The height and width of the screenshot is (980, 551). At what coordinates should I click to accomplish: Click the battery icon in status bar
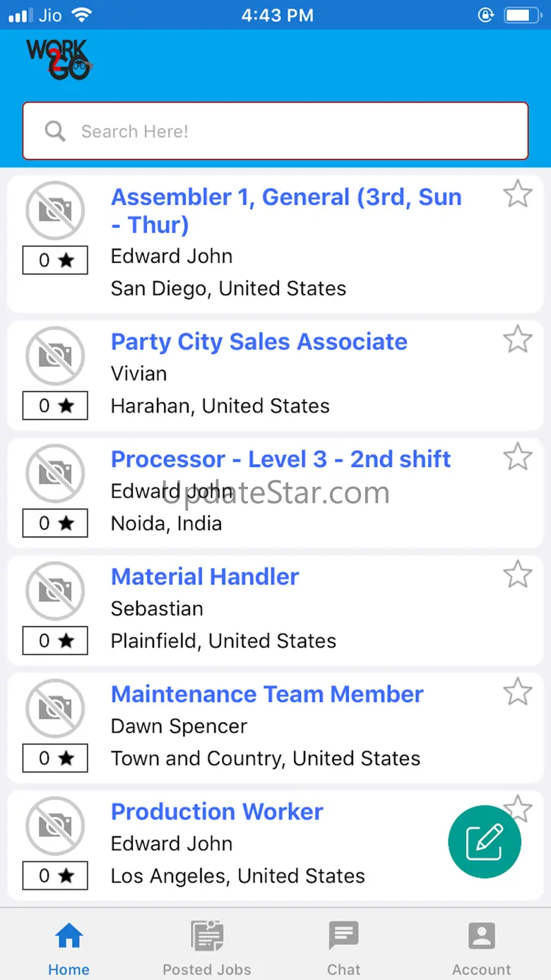click(x=523, y=15)
